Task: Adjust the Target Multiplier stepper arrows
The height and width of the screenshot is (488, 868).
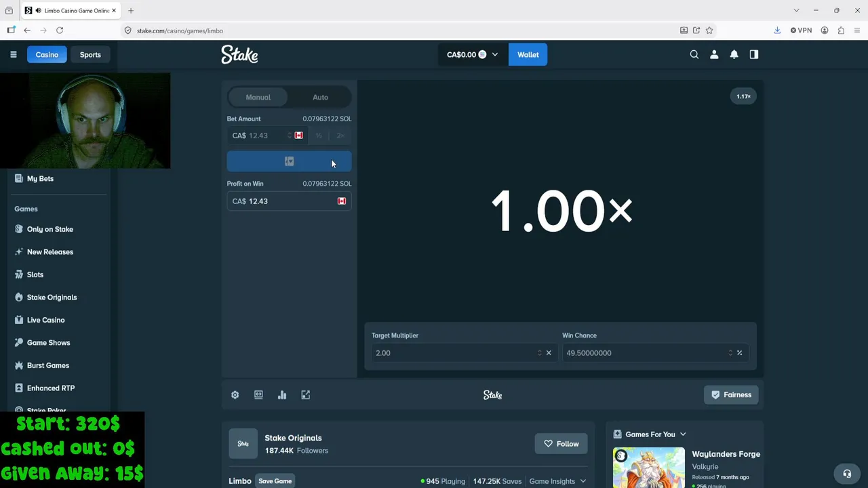Action: [540, 352]
